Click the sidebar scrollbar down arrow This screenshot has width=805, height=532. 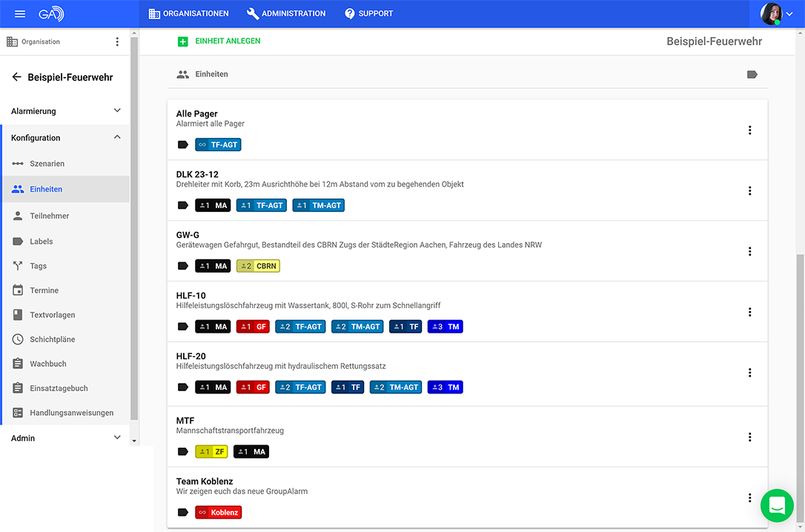[134, 441]
